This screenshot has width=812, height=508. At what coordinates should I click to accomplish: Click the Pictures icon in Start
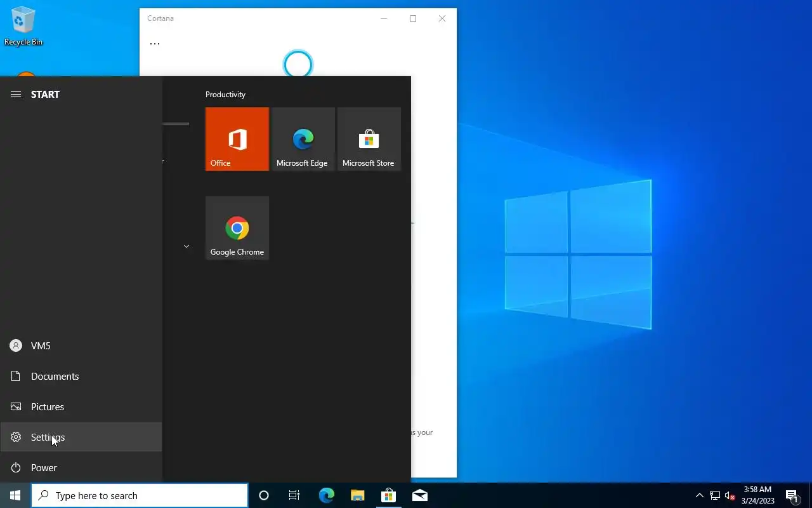16,406
